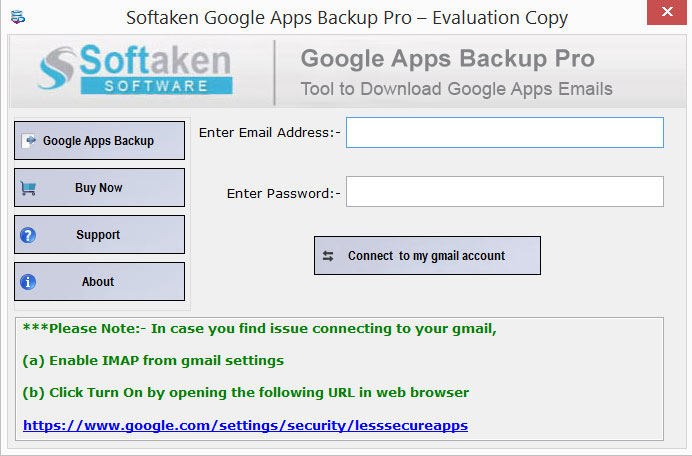Image resolution: width=692 pixels, height=456 pixels.
Task: Click the "Enter Email Address:-" label
Action: (270, 132)
